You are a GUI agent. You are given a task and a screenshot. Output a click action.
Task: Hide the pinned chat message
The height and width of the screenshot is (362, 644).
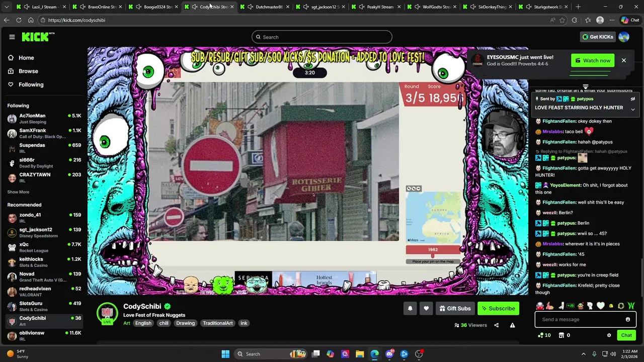tap(633, 99)
